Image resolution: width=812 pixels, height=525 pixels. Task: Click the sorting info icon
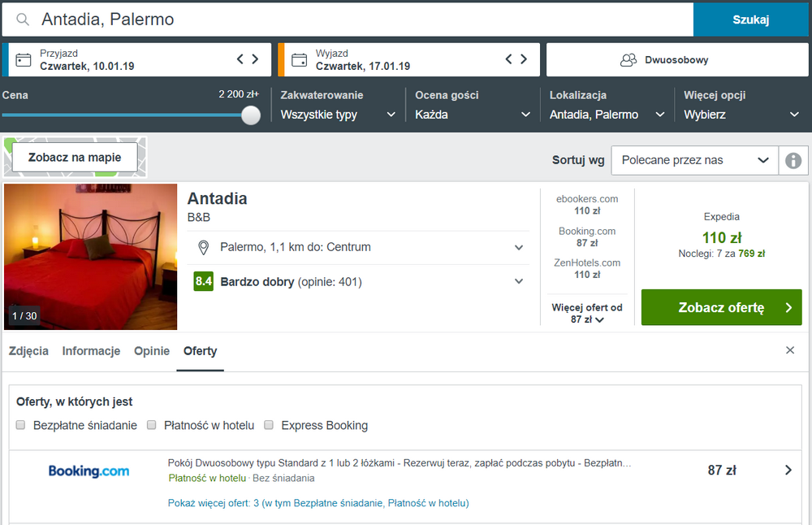click(793, 161)
